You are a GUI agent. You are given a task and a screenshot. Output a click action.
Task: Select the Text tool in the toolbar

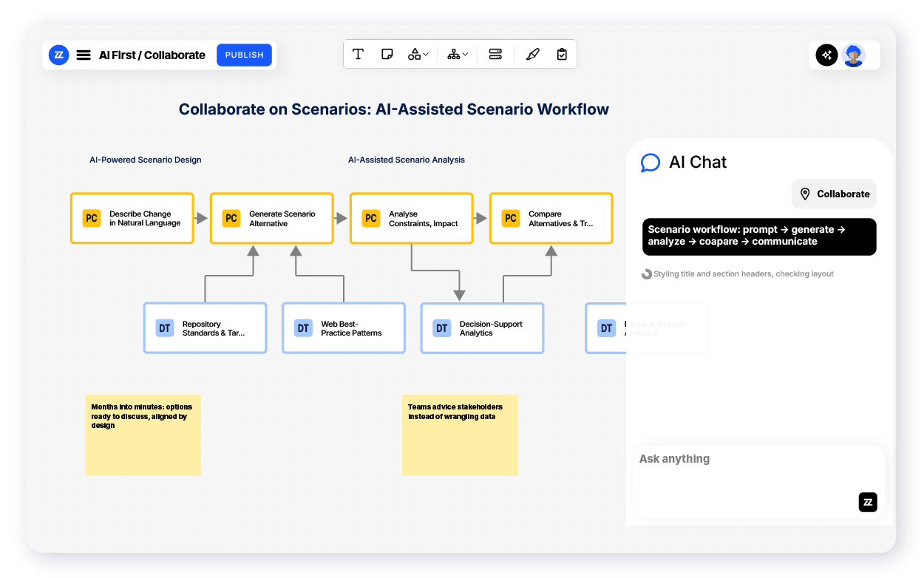pyautogui.click(x=358, y=54)
